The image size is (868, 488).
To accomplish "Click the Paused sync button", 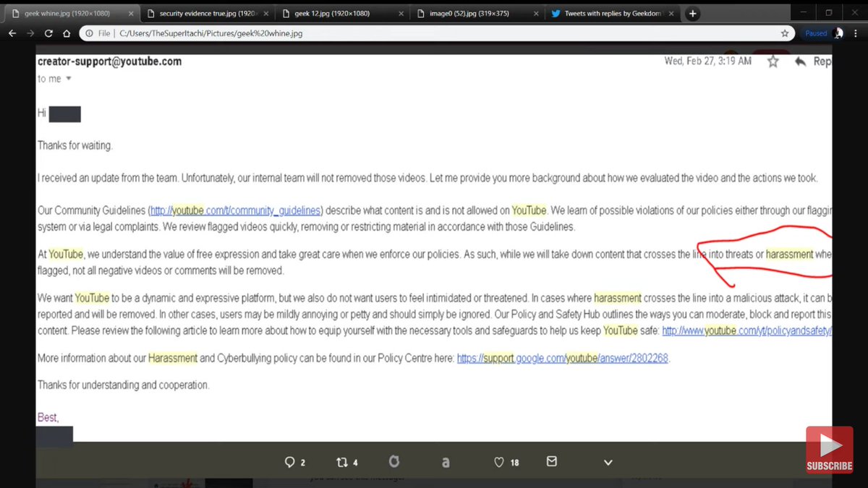I will click(815, 33).
